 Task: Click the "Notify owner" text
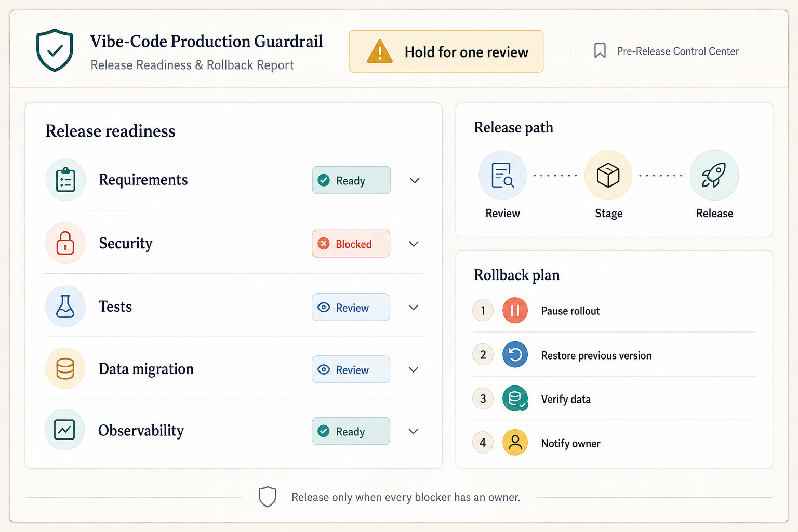coord(570,443)
